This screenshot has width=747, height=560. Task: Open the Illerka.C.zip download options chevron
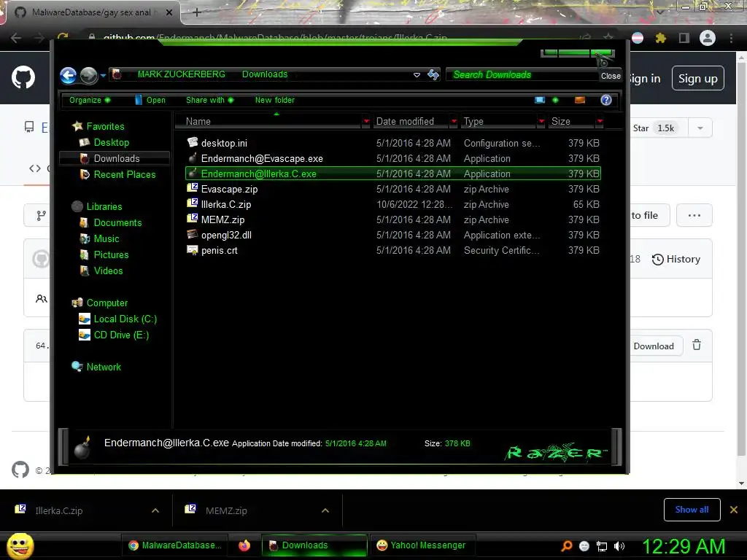pyautogui.click(x=155, y=510)
